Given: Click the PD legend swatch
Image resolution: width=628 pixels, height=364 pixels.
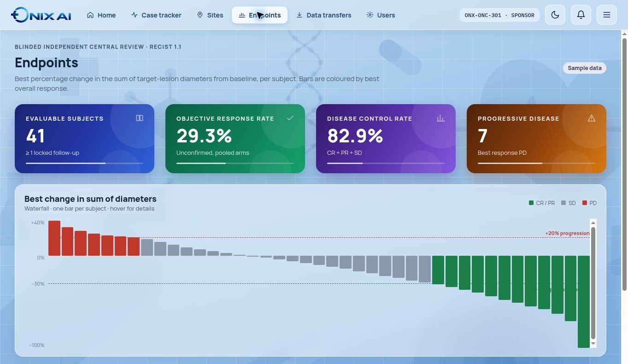Looking at the screenshot, I should [585, 203].
